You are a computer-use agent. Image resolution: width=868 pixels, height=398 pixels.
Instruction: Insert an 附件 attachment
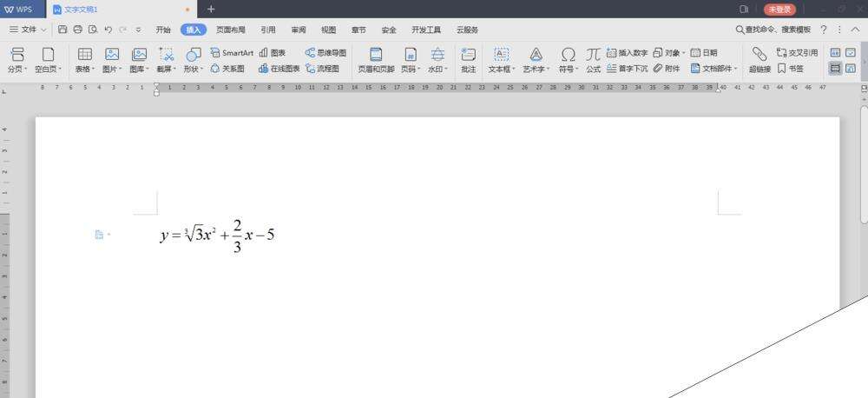(667, 69)
